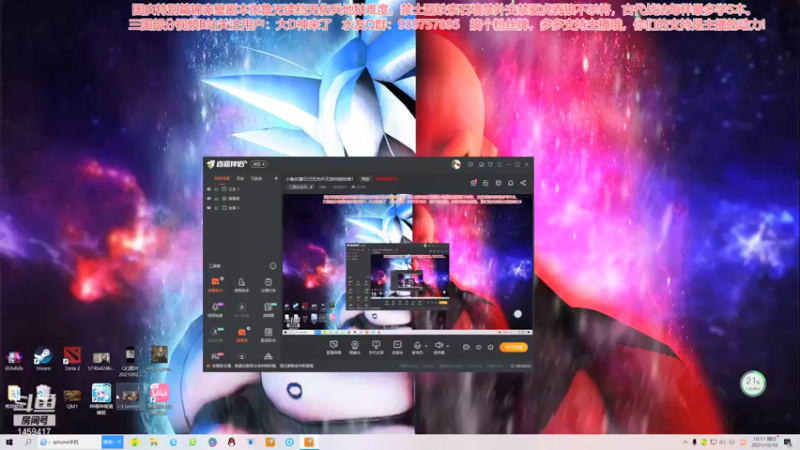Open the Dota 2 desktop shortcut
Screen dimensions: 800x450
point(72,358)
